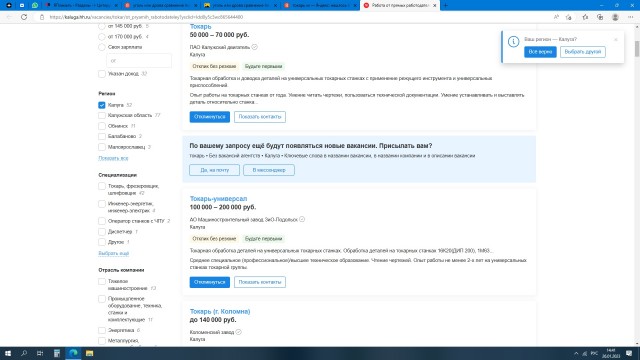Check the Малоярославец region checkbox

[x=102, y=147]
